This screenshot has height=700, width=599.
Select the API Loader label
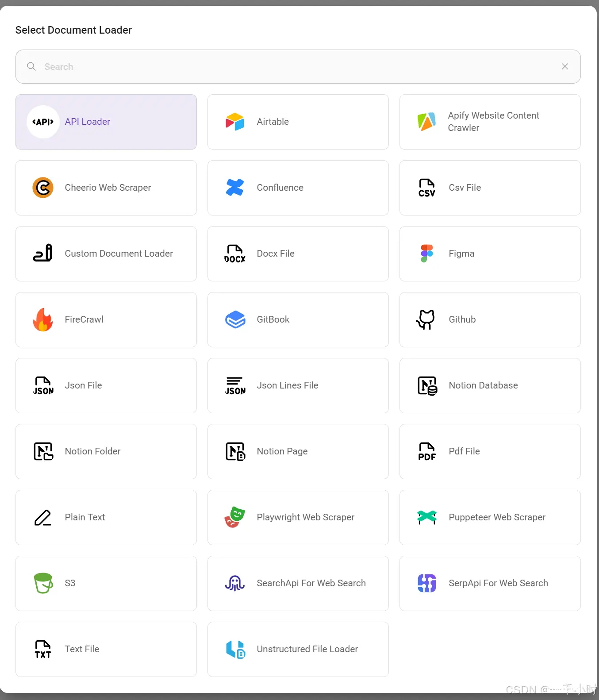point(88,122)
